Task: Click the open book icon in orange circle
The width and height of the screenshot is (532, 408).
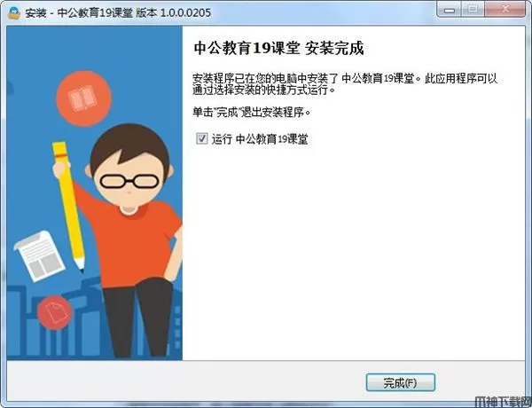Action: point(83,98)
